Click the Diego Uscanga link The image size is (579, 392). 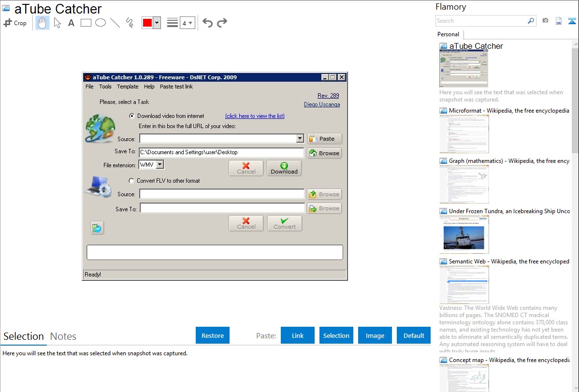tap(322, 104)
